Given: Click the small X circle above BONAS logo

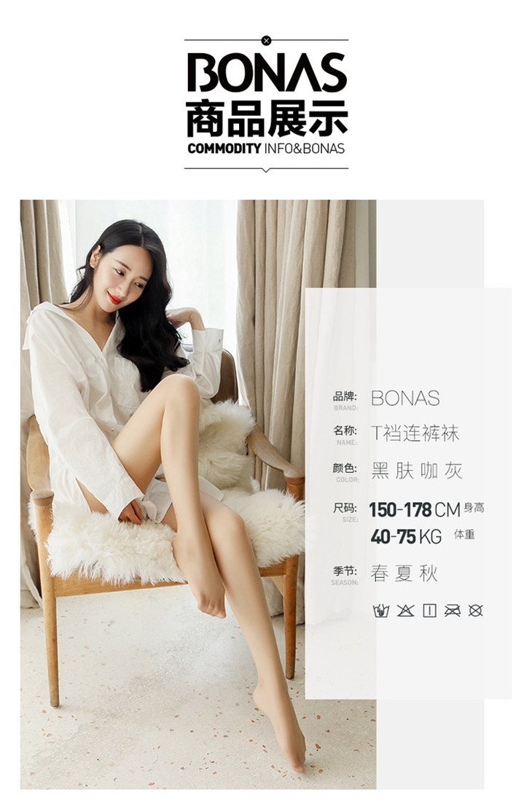Looking at the screenshot, I should click(x=266, y=40).
